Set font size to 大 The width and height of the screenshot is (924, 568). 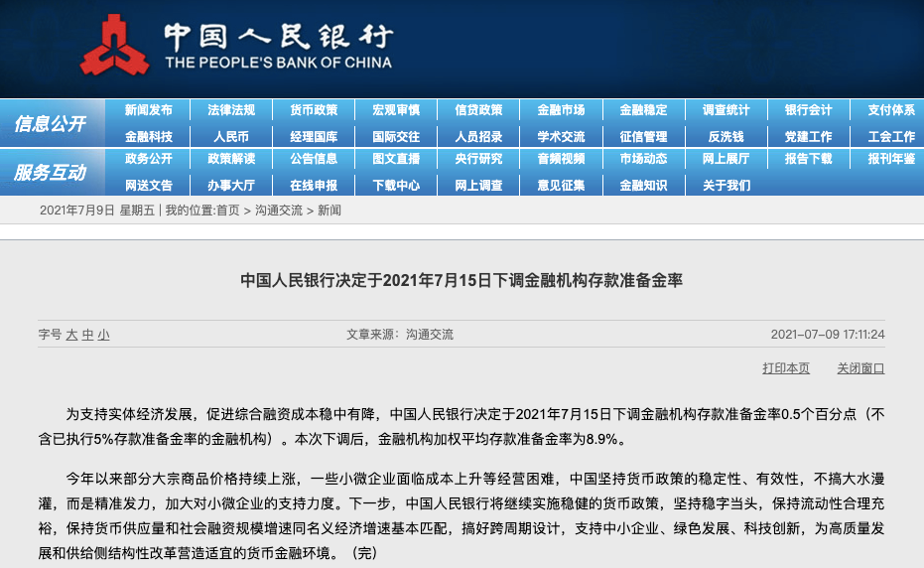(x=71, y=335)
